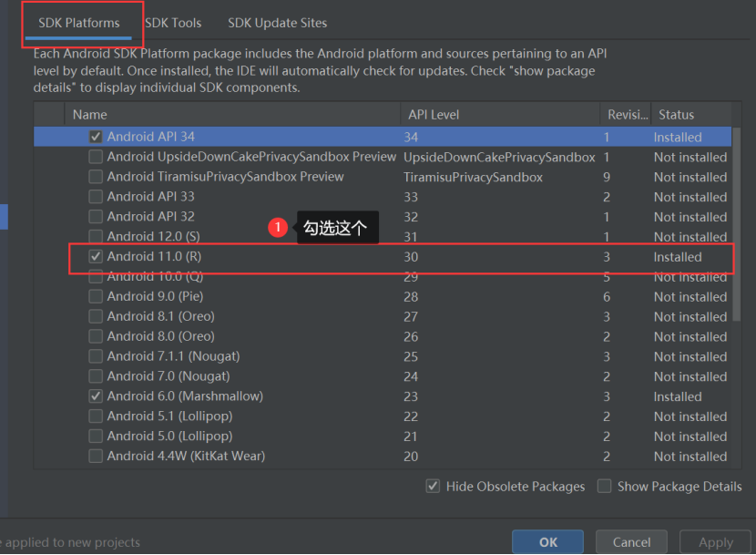Select the Android API 34 row name
756x555 pixels.
point(151,137)
